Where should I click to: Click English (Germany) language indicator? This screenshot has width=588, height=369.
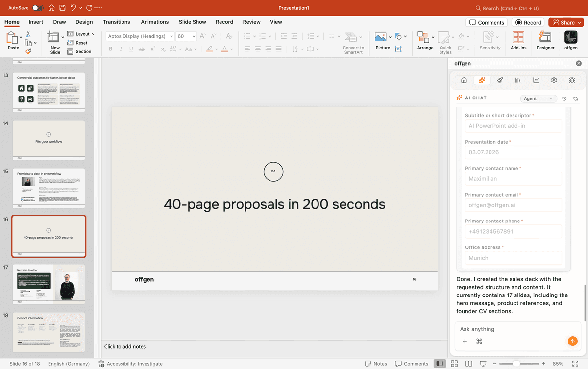[69, 364]
